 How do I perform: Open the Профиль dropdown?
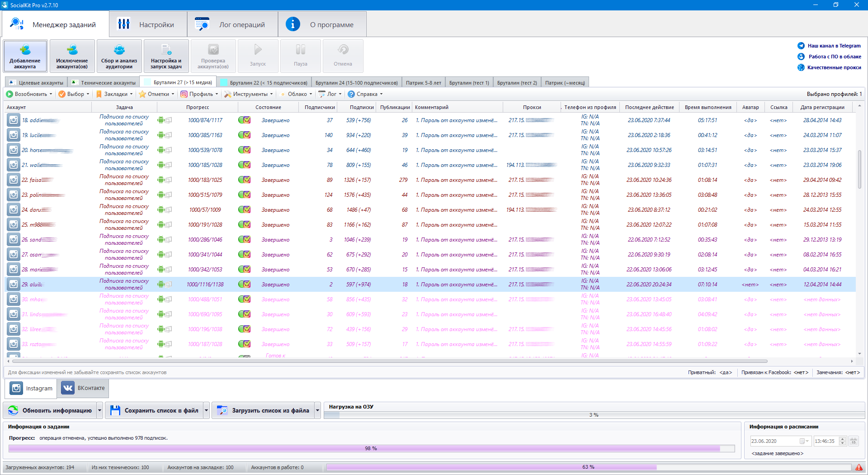click(x=199, y=94)
